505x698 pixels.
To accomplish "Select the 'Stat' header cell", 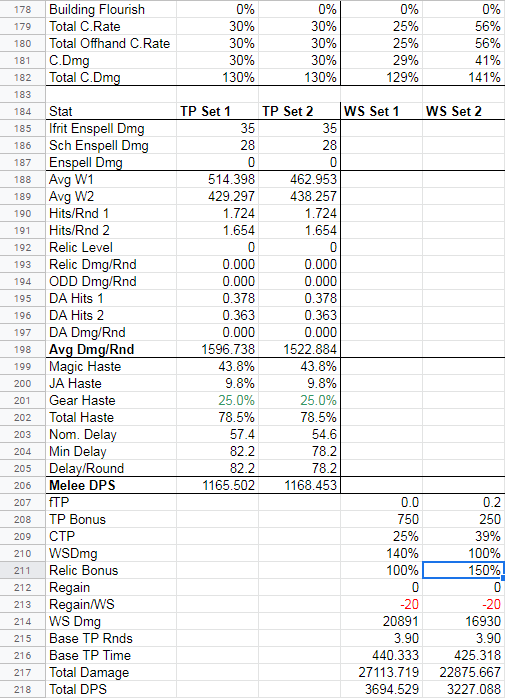I will [111, 111].
